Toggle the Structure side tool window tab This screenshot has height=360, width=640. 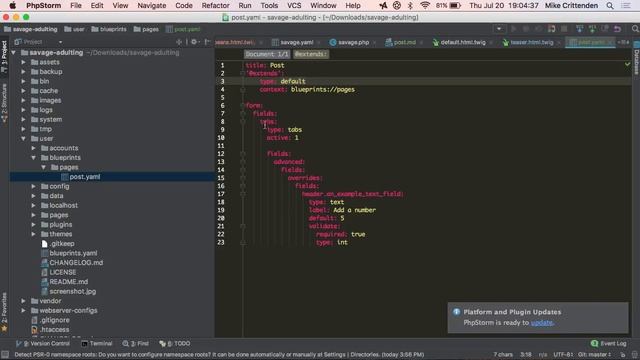point(4,102)
